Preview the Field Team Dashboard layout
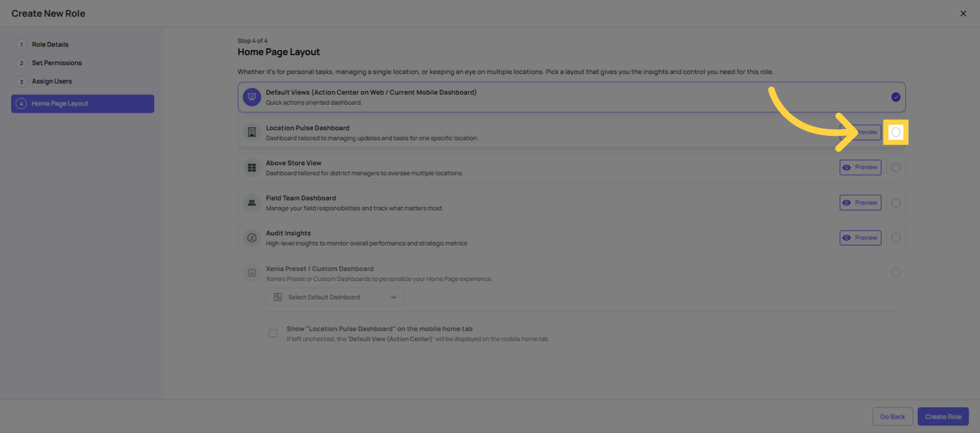The width and height of the screenshot is (980, 433). pos(860,202)
